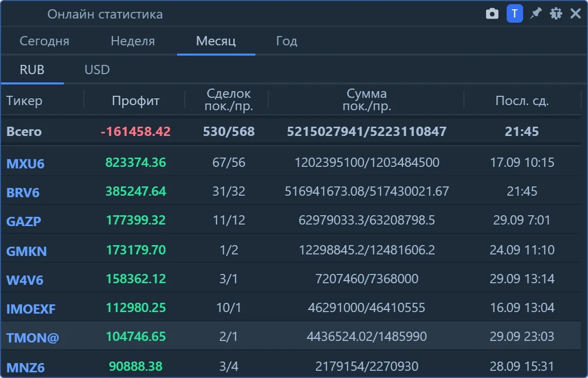Click total deals count 530/568

tap(229, 132)
